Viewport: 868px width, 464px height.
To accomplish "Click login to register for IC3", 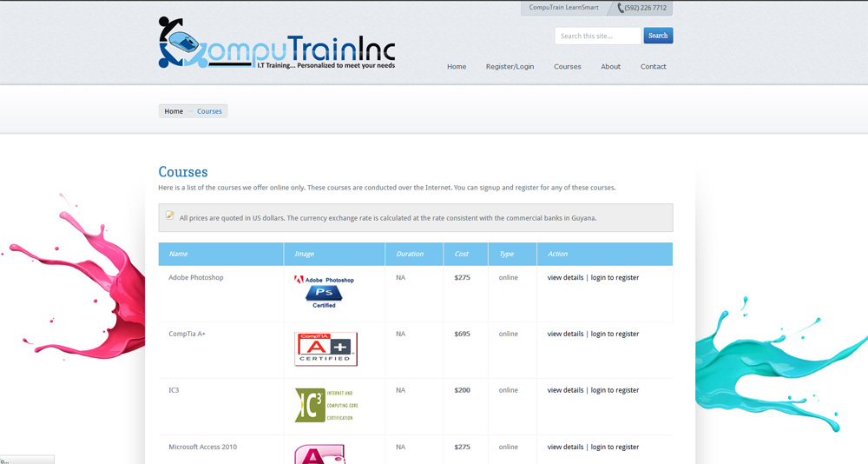I will 615,390.
